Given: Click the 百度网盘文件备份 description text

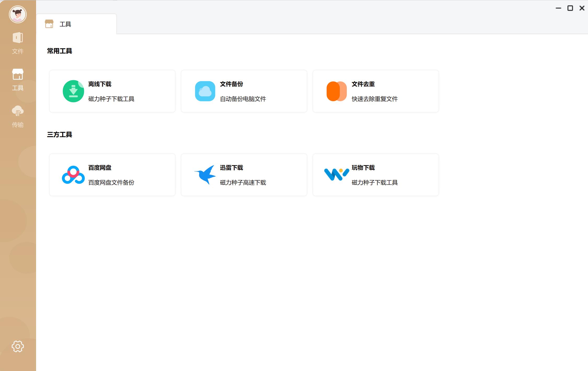Looking at the screenshot, I should point(111,182).
